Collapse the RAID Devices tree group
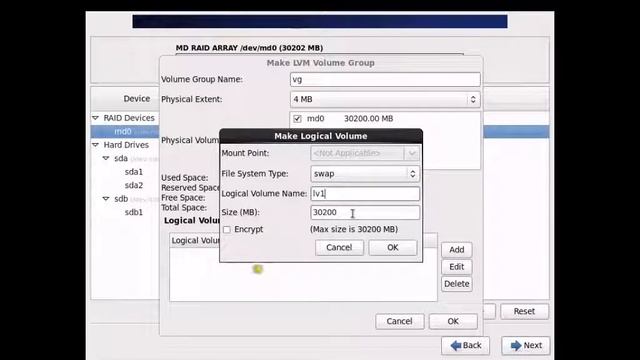Screen dimensions: 640x360 [96, 118]
